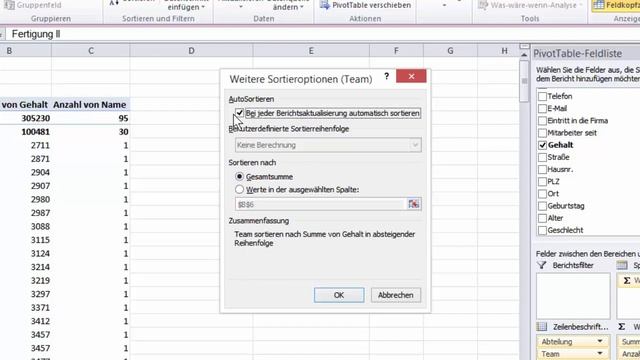
Task: Click the range selector icon beside $B$6
Action: coord(413,204)
